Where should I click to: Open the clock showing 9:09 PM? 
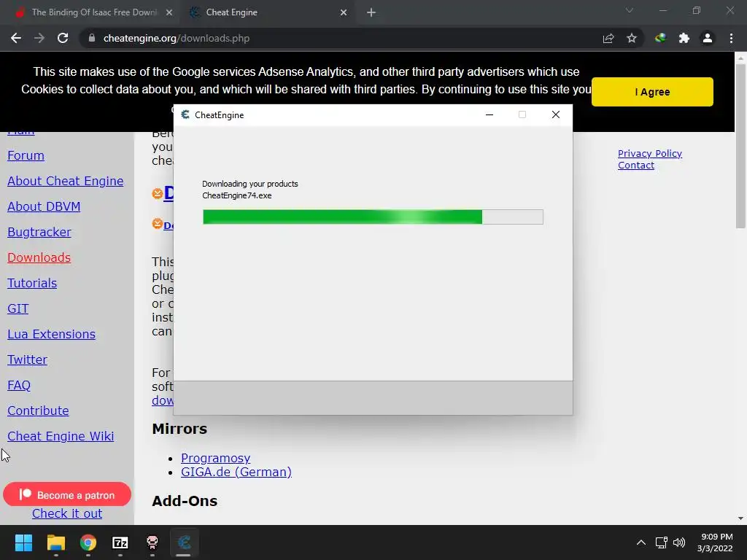tap(715, 542)
